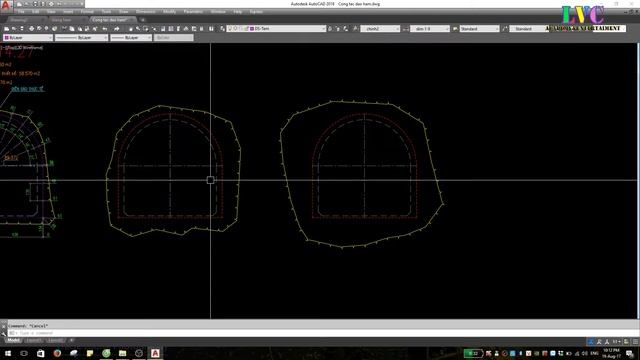The width and height of the screenshot is (640, 360).
Task: Open the Sheet Set Manager icon
Action: tap(186, 29)
